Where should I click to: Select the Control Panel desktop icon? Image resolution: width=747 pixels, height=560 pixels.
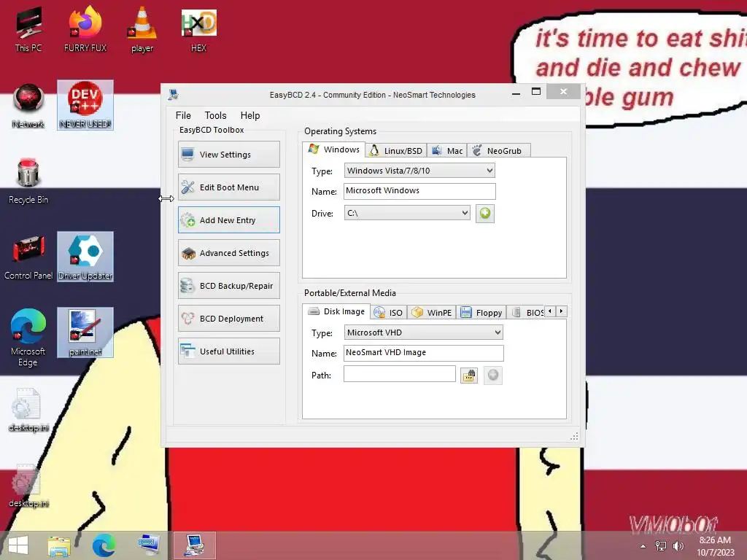point(28,257)
